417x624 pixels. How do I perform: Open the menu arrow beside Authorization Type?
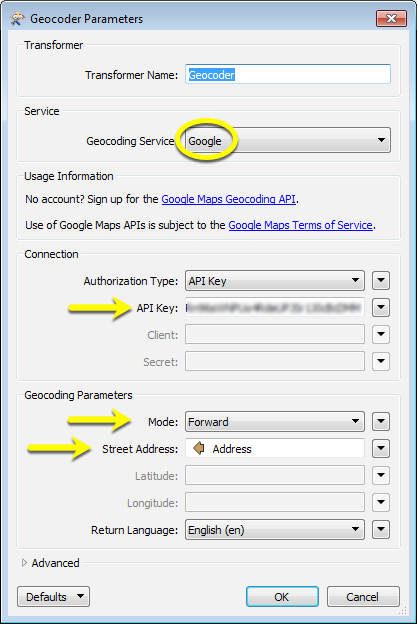pos(381,281)
